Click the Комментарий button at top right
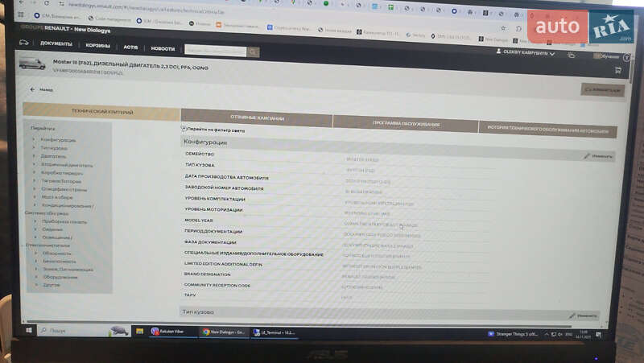The height and width of the screenshot is (363, 644). (602, 90)
